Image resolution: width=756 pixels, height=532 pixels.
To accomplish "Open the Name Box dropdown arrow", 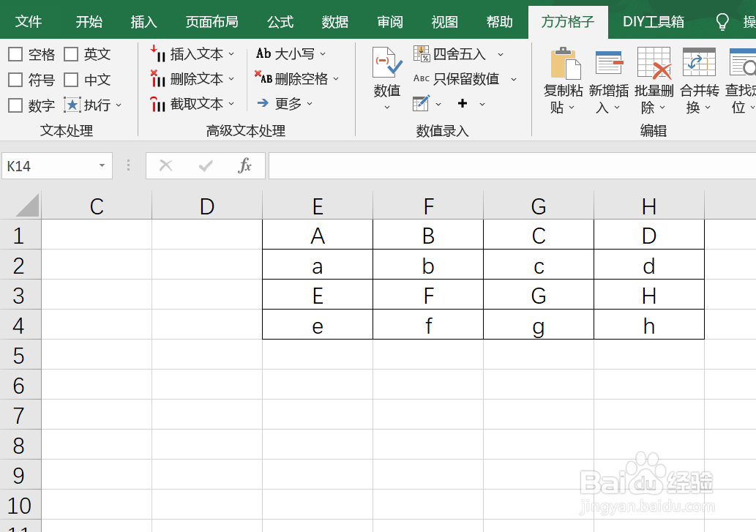I will coord(102,166).
